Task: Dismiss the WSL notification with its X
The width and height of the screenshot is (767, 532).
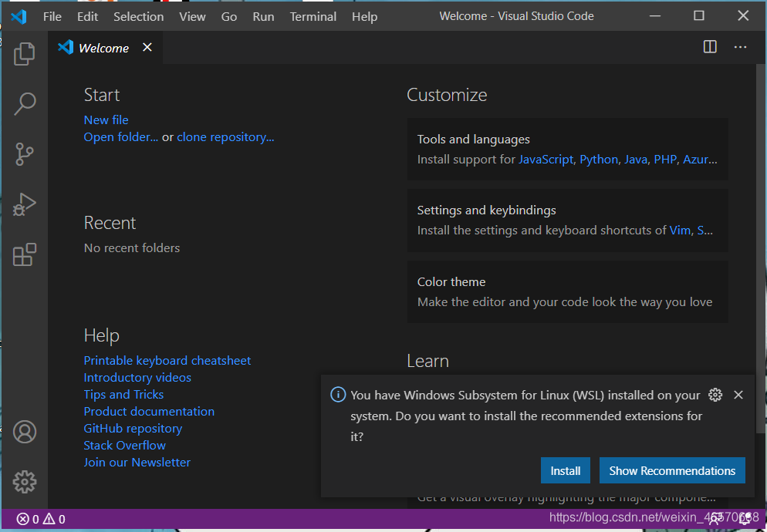Action: point(738,394)
